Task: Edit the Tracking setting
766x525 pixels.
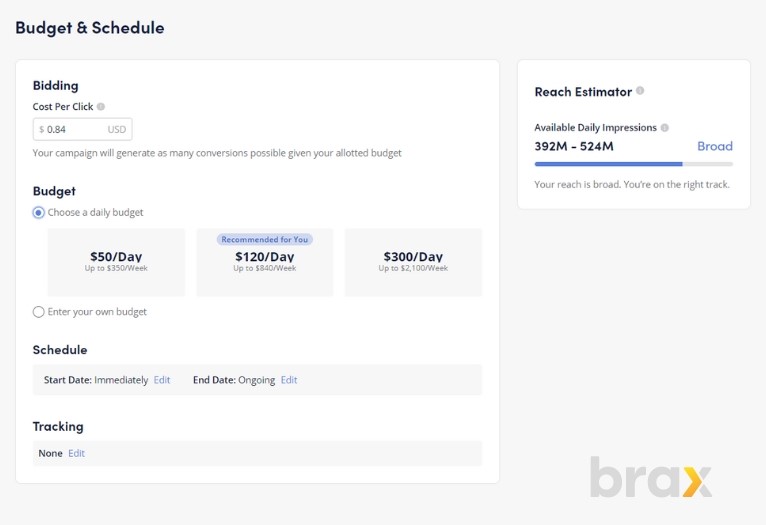Action: (x=76, y=453)
